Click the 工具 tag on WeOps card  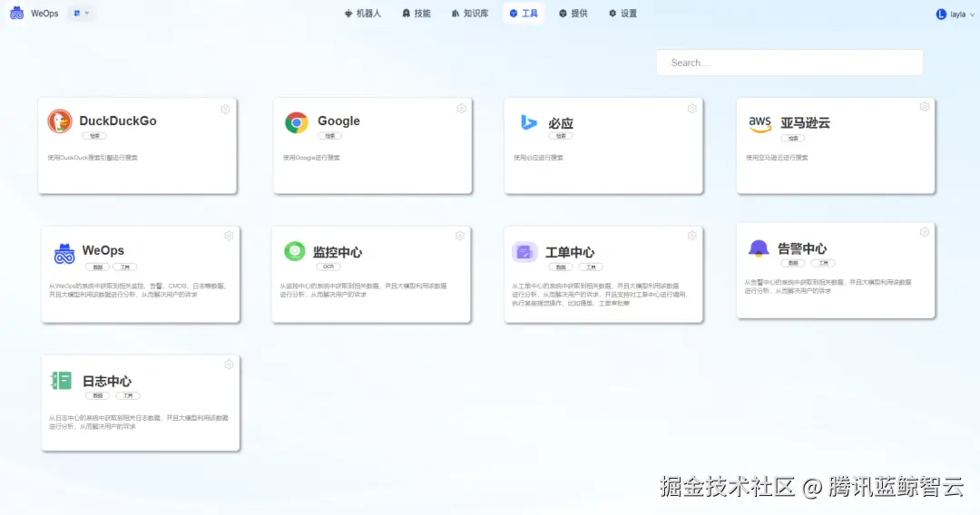(125, 267)
